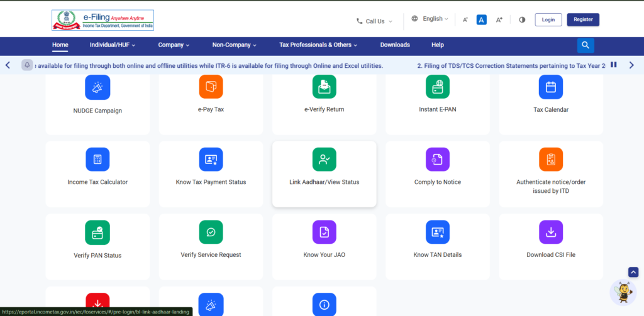The height and width of the screenshot is (316, 644).
Task: Open the Downloads menu item
Action: click(x=395, y=45)
